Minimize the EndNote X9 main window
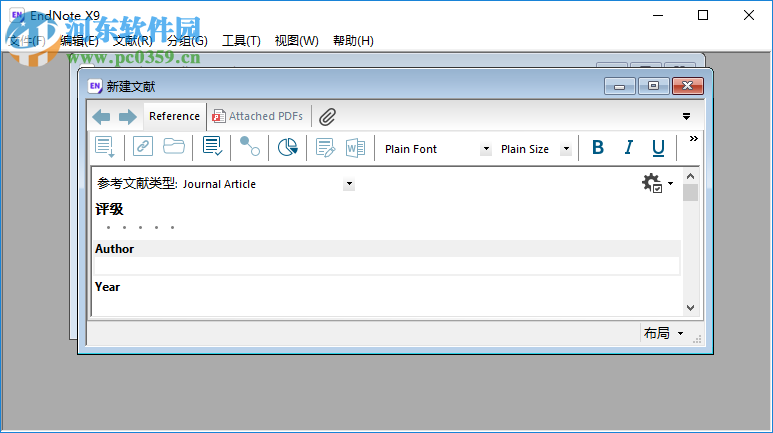 (x=658, y=15)
